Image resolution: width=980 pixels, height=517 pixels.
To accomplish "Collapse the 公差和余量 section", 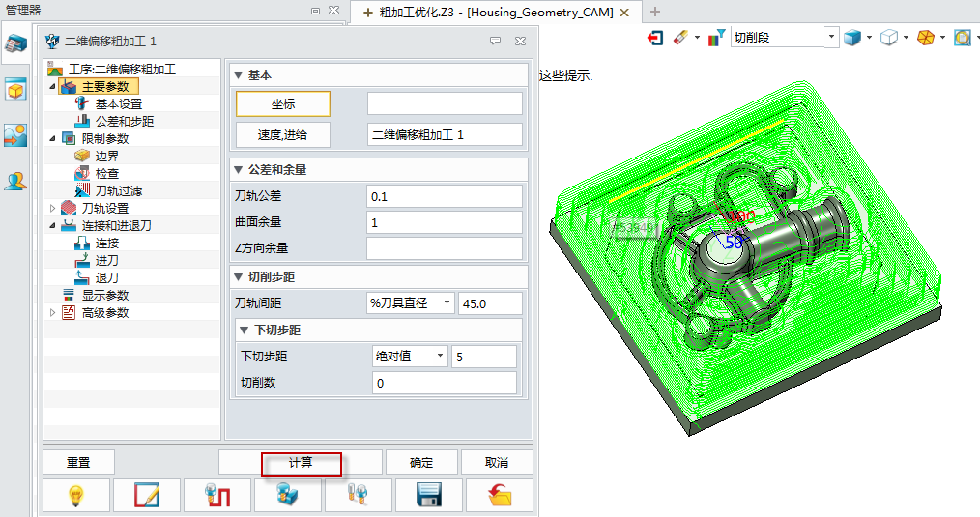I will click(240, 169).
